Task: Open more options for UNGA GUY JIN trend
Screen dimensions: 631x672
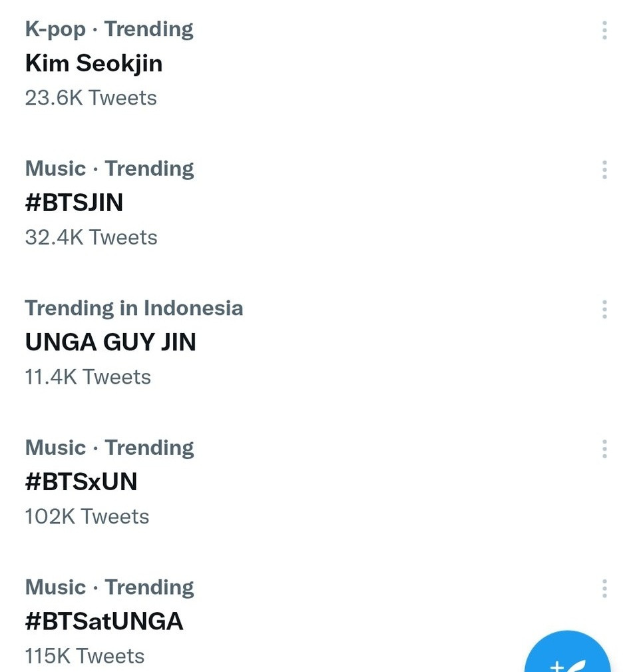Action: 604,310
